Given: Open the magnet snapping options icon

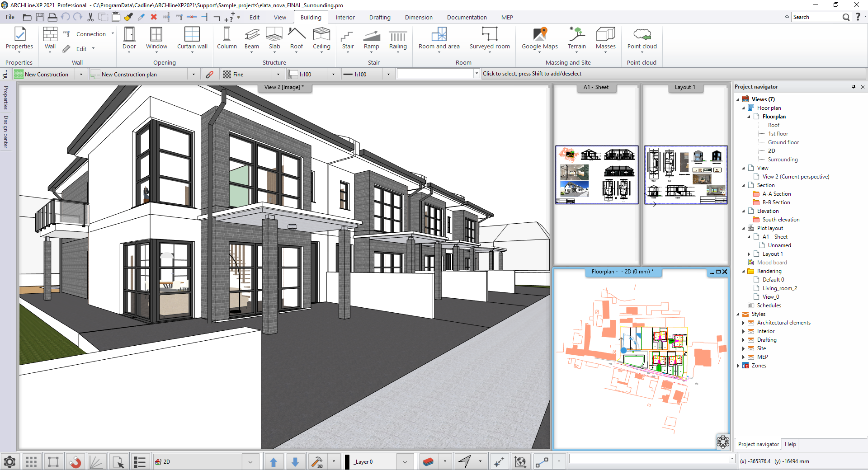Looking at the screenshot, I should (x=75, y=461).
